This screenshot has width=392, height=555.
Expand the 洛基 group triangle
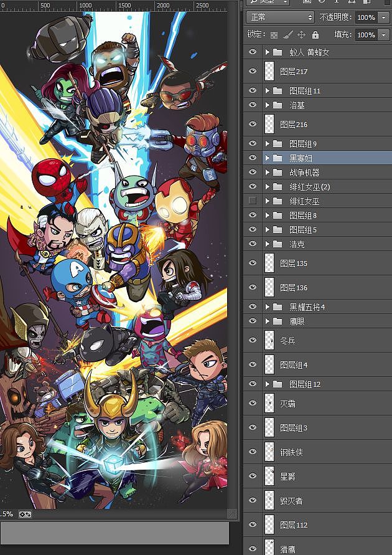[x=268, y=105]
